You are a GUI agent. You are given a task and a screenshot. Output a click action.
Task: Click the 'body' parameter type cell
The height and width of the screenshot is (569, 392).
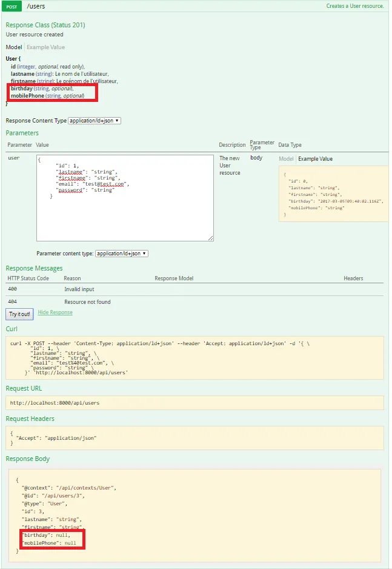(256, 158)
